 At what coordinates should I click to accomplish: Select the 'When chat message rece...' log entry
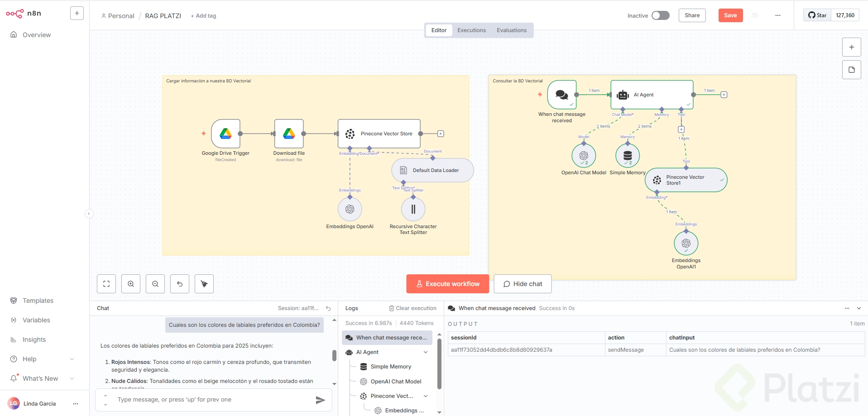pyautogui.click(x=387, y=338)
